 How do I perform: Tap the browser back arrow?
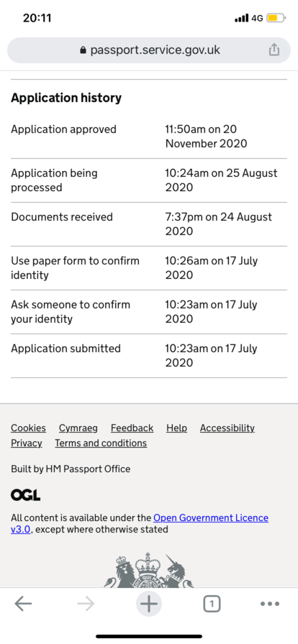[x=23, y=604]
